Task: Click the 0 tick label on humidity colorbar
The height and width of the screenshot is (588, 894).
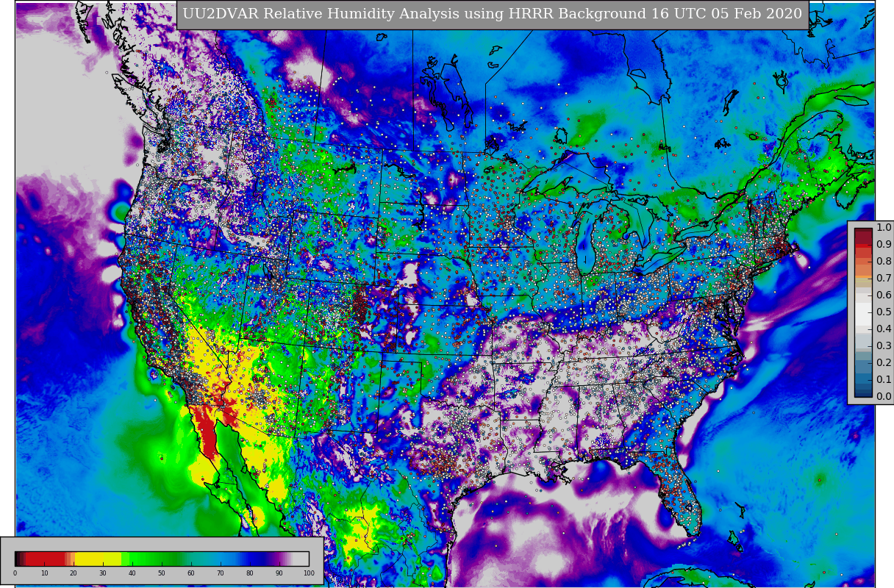Action: tap(15, 573)
